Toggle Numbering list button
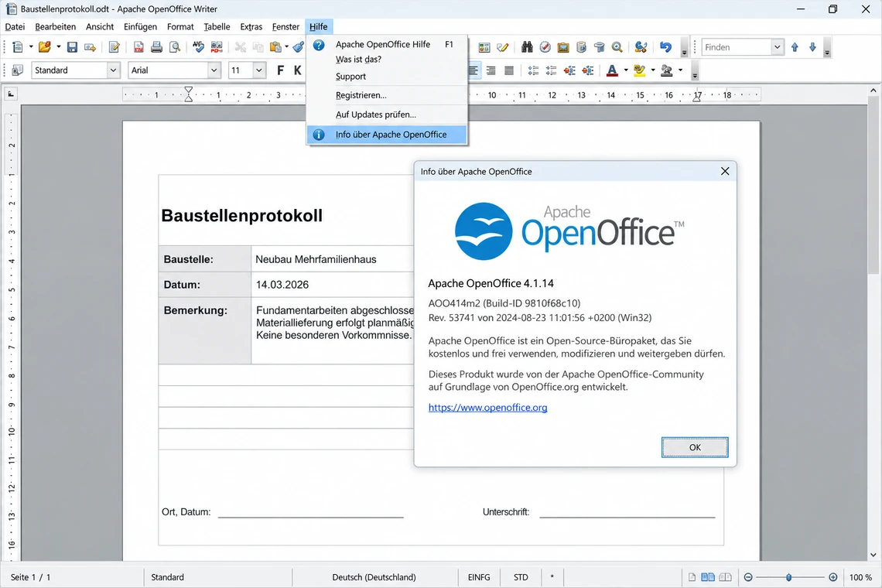The width and height of the screenshot is (882, 588). click(533, 70)
